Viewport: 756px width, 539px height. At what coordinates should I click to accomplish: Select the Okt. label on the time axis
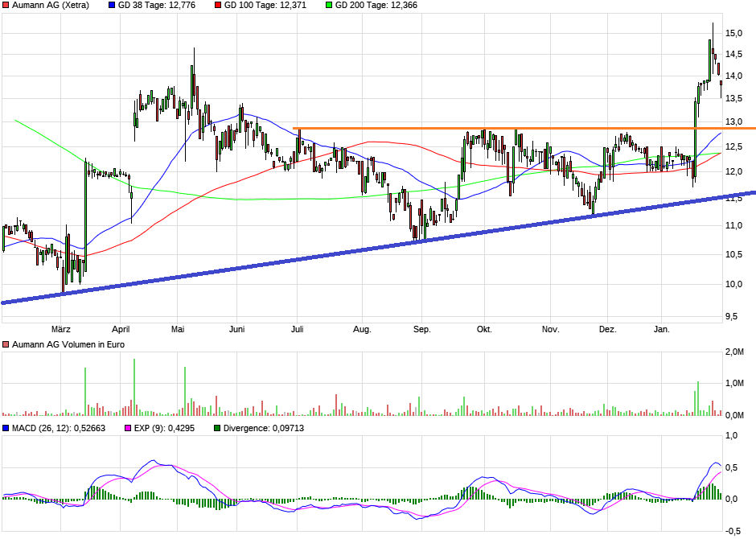tap(484, 329)
